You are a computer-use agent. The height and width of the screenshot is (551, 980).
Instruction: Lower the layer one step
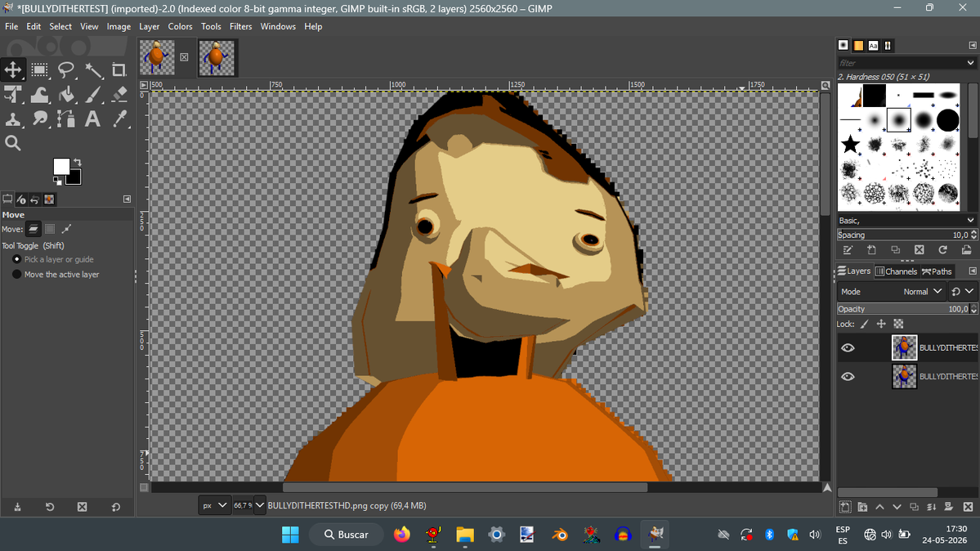coord(897,507)
